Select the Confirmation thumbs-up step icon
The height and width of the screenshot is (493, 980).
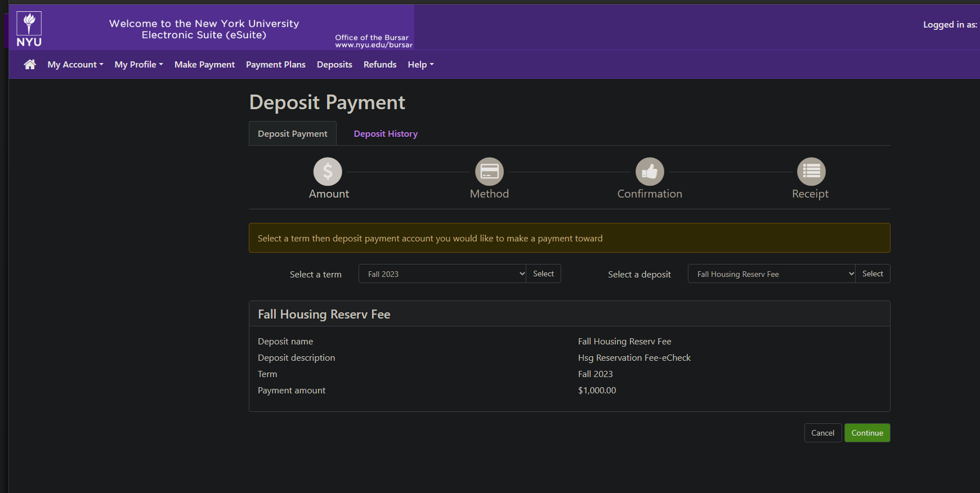pyautogui.click(x=650, y=172)
